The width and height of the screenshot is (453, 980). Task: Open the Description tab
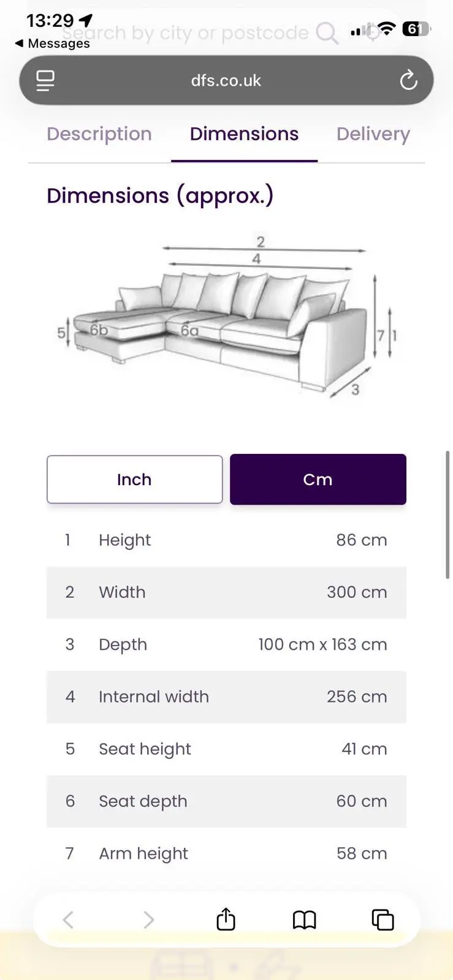(99, 134)
